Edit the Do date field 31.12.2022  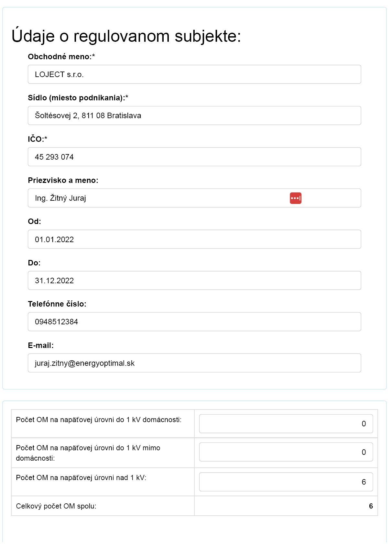tap(194, 281)
